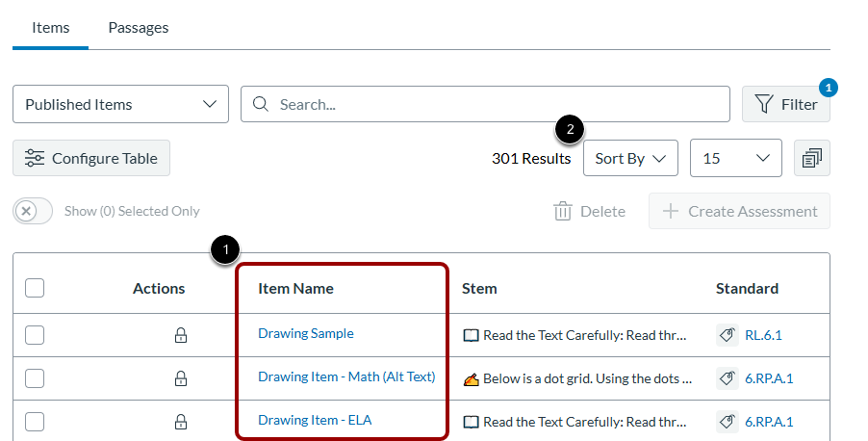The image size is (868, 441).
Task: Open the RL.6.1 standard link
Action: coord(763,335)
